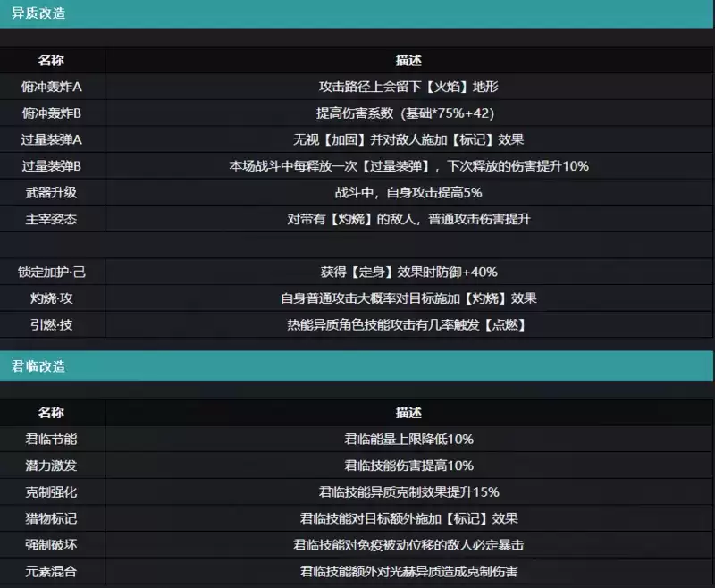The image size is (715, 588).
Task: Click the 获得【定身】效果时防御+40% description
Action: [408, 272]
